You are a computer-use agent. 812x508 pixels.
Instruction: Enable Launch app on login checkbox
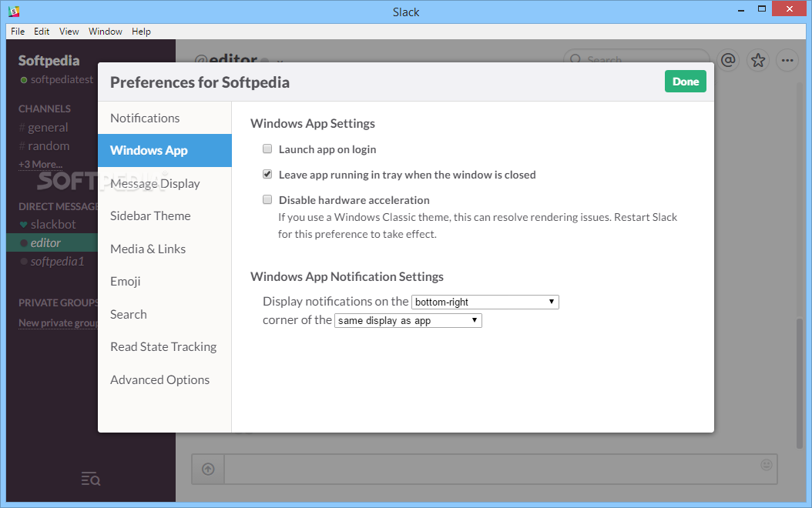point(267,149)
